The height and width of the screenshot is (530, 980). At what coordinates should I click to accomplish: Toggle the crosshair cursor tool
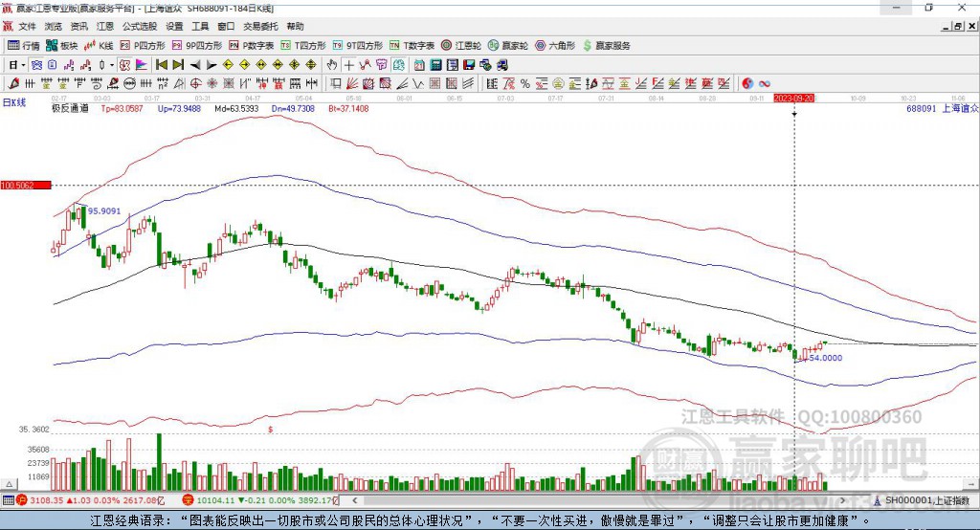pos(348,65)
